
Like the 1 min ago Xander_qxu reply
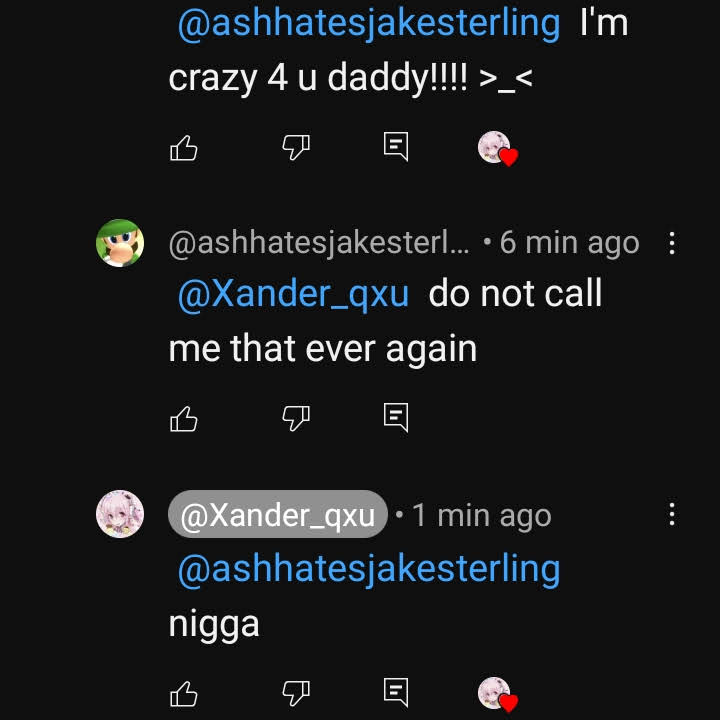tap(184, 693)
